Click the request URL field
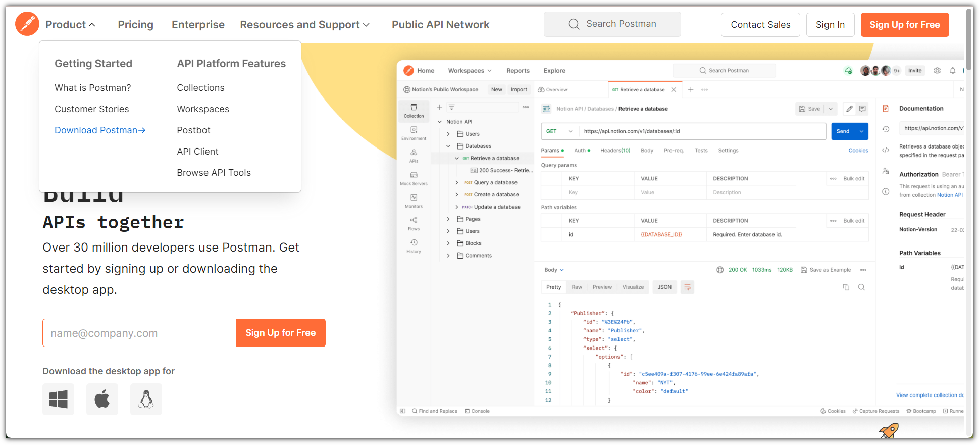Screen dimensions: 980x445 click(702, 131)
